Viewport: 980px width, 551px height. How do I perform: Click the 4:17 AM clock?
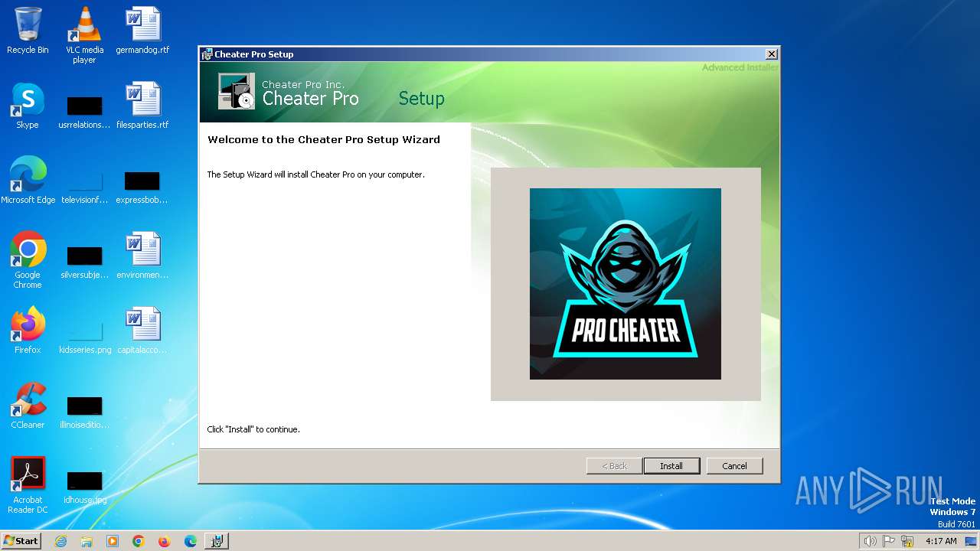click(941, 541)
